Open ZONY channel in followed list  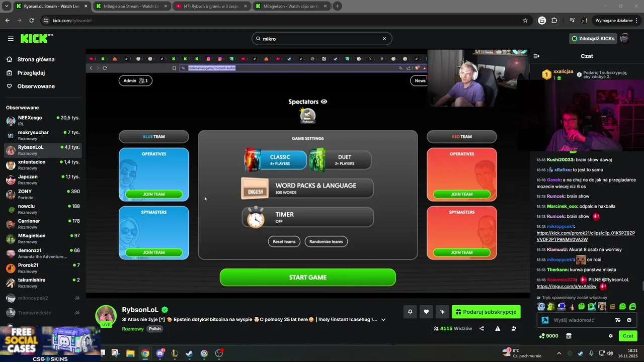(43, 194)
